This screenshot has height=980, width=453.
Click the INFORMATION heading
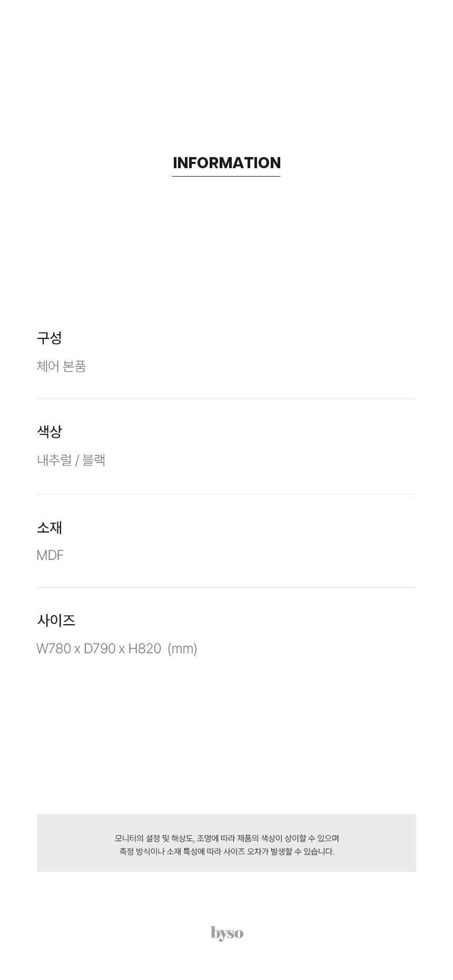(x=226, y=163)
